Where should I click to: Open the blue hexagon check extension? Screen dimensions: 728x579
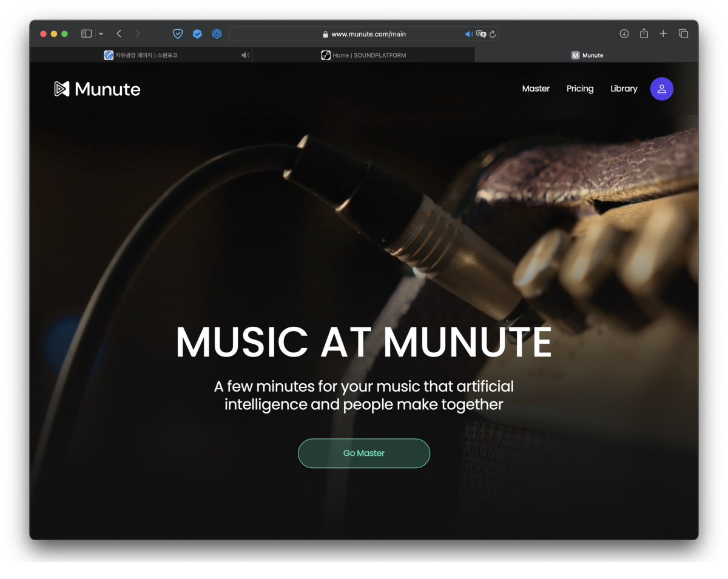coord(197,34)
